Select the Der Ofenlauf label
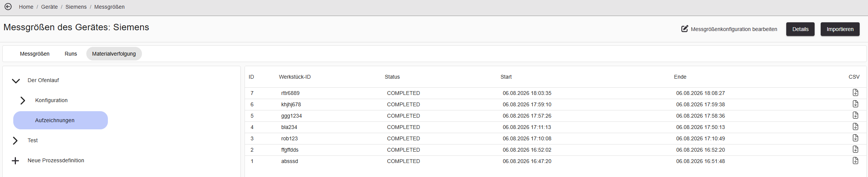Viewport: 868px width, 177px height. click(x=43, y=80)
